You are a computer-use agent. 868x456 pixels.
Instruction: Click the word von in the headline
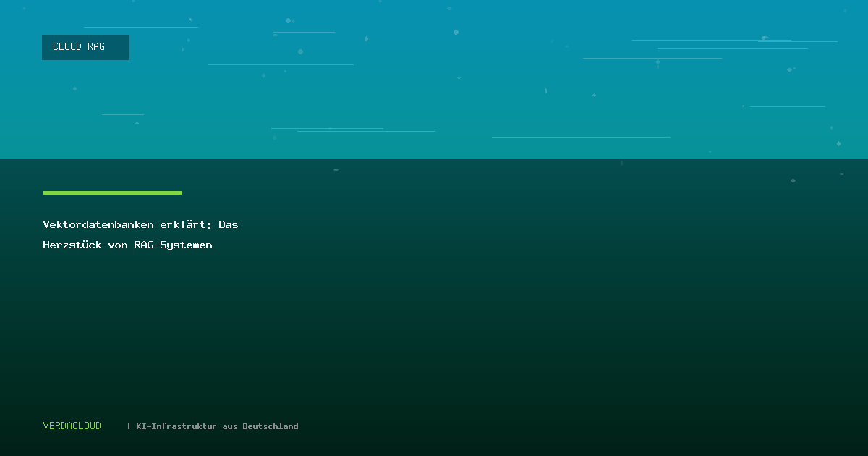click(118, 245)
